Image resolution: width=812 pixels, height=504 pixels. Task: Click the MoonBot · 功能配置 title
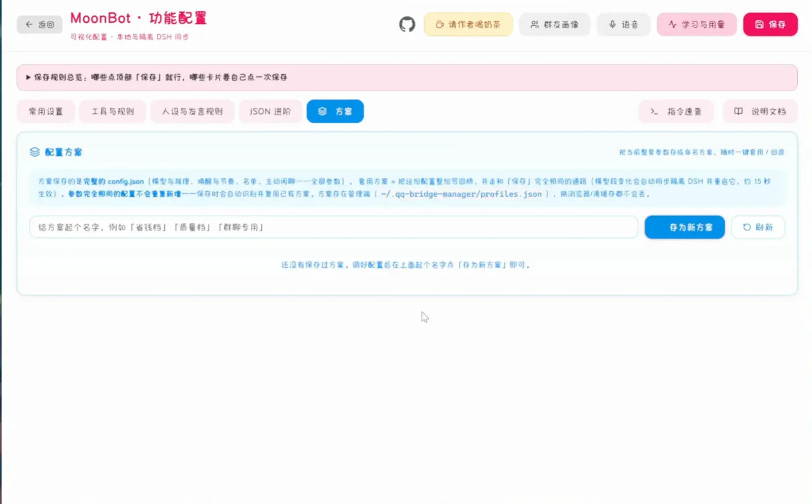(139, 18)
